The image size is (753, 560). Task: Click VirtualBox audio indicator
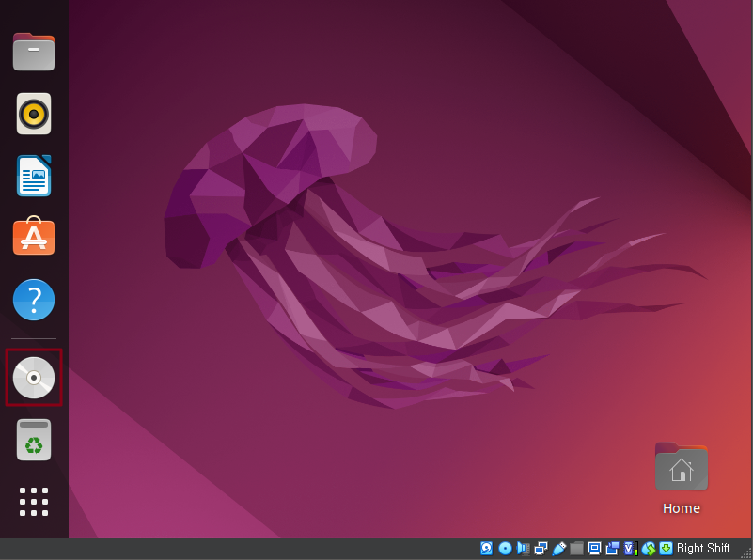[523, 548]
